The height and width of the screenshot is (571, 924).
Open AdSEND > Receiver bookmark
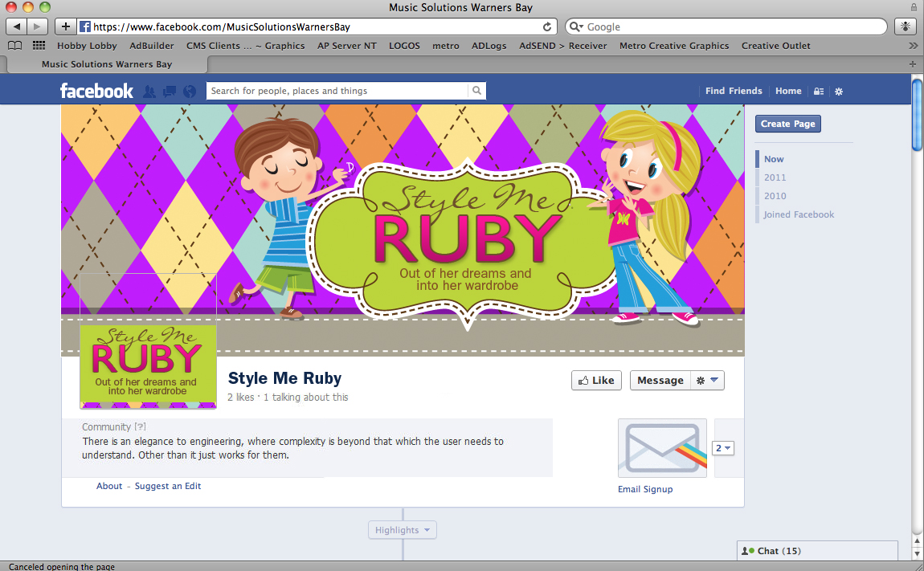(x=562, y=45)
